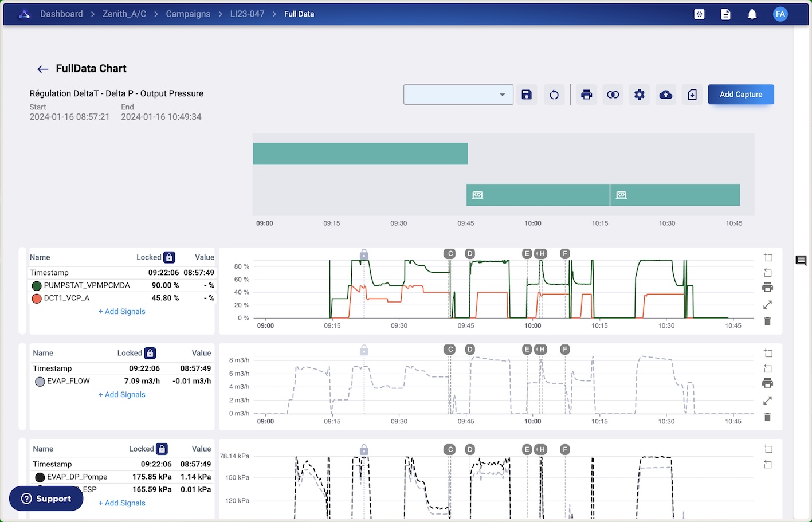Toggle Locked padlock in PUMPSTAT signal panel

pos(169,257)
